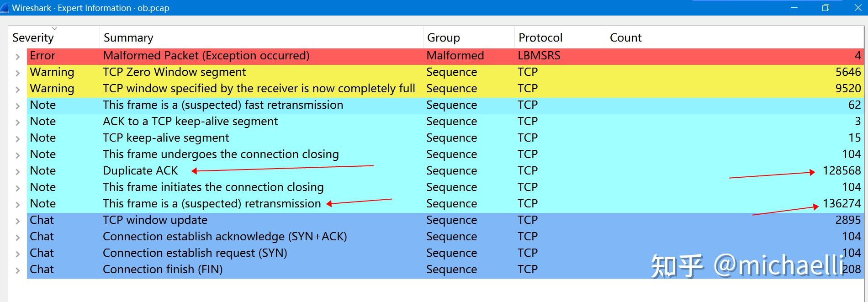Expand the Duplicate ACK note entry
868x302 pixels.
(17, 170)
